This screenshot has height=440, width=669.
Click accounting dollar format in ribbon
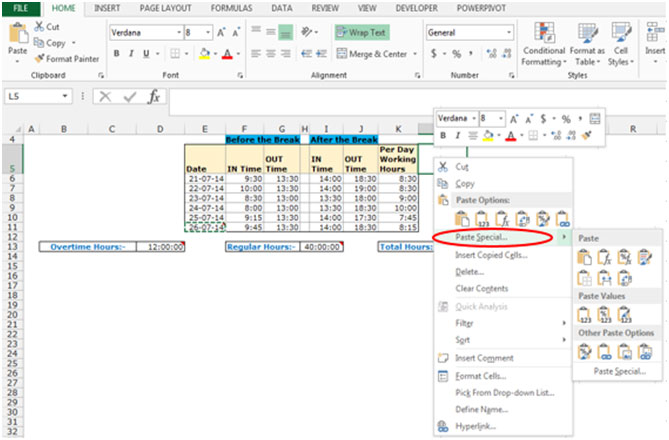433,53
